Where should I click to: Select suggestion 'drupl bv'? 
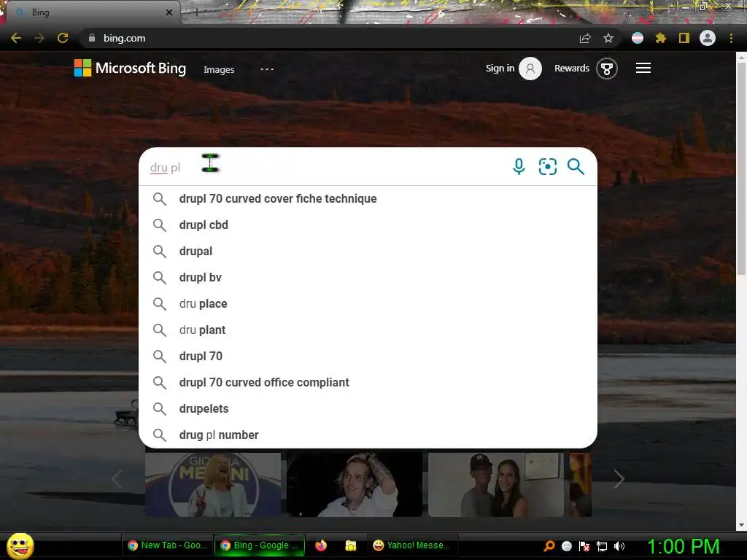pos(368,277)
